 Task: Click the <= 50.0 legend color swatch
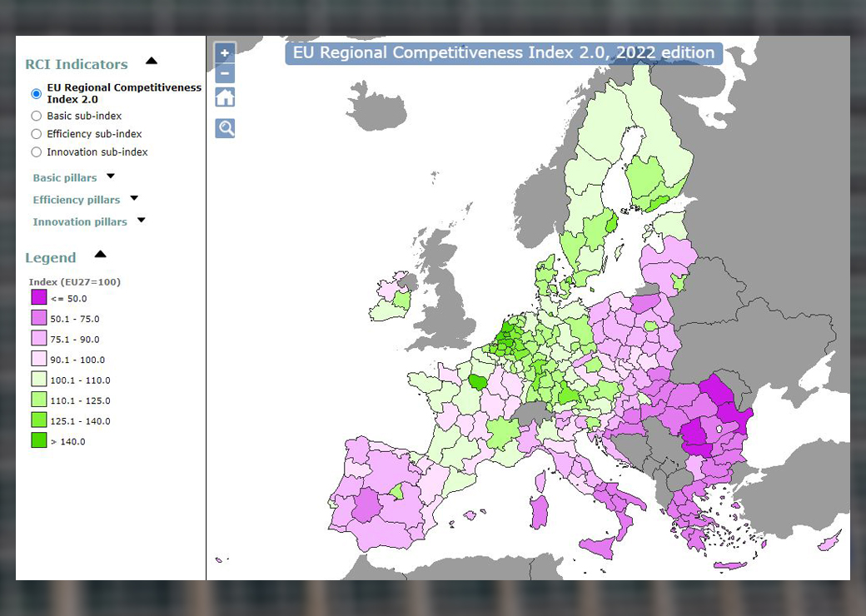click(38, 297)
